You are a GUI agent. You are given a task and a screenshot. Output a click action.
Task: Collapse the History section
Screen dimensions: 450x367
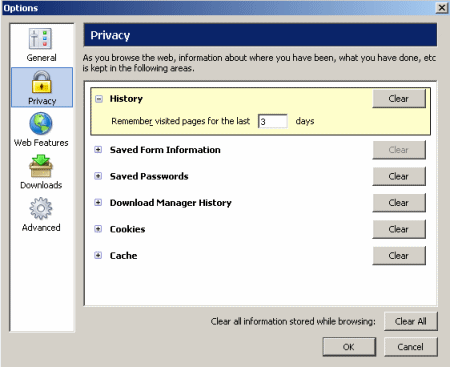pos(99,99)
